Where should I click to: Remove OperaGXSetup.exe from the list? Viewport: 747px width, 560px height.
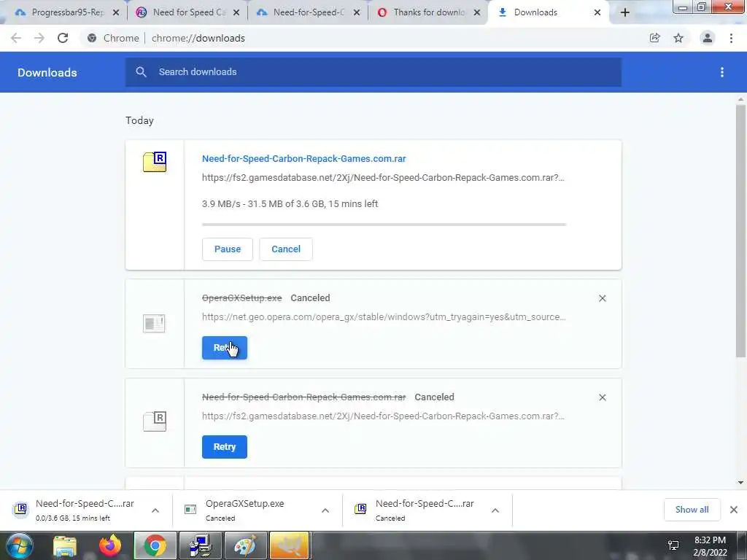[x=602, y=298]
